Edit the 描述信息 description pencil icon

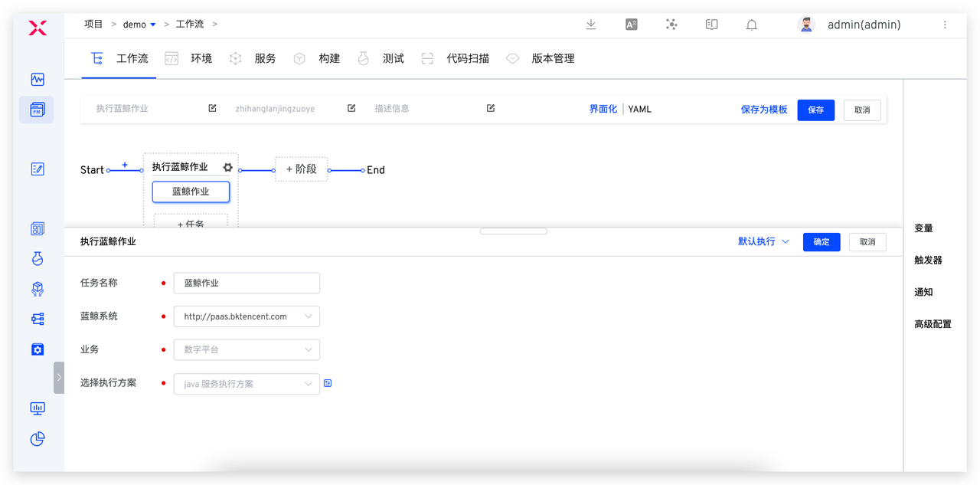click(491, 108)
